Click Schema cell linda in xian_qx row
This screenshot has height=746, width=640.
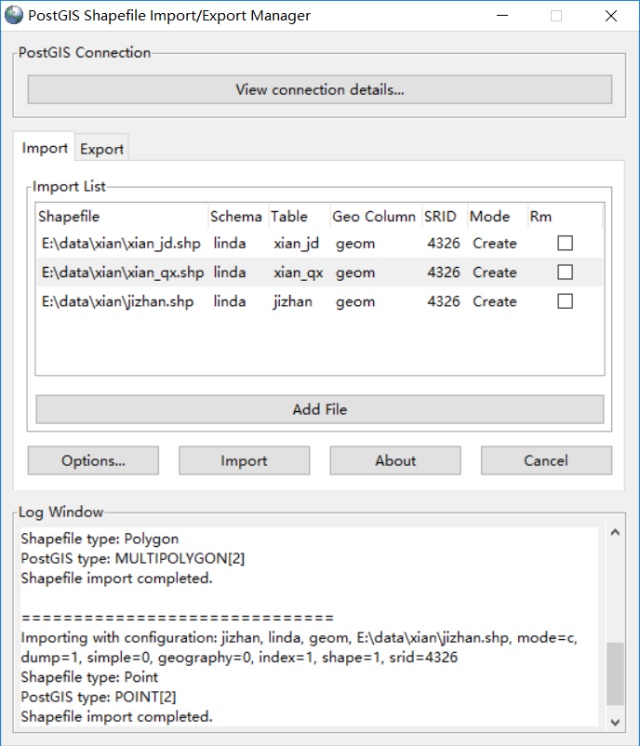(229, 272)
